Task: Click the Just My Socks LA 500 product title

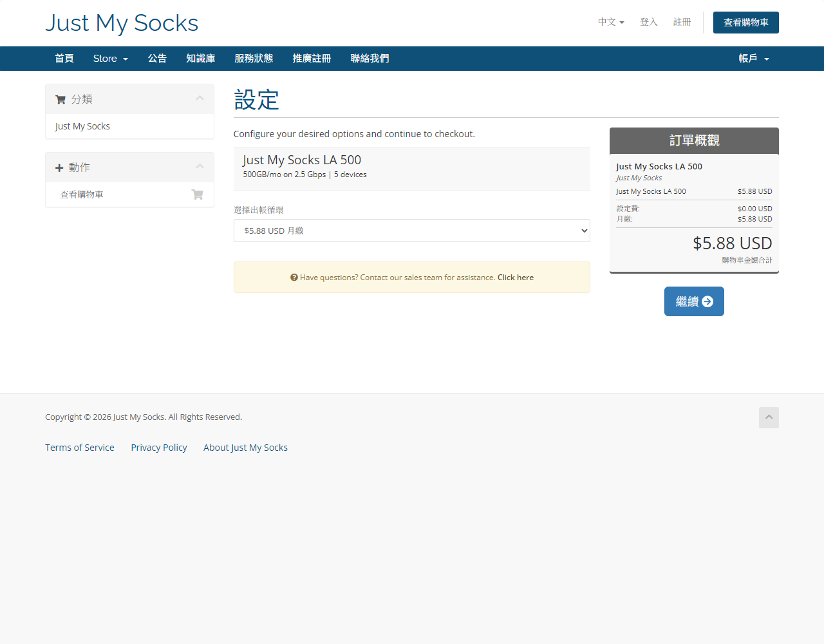Action: coord(302,160)
